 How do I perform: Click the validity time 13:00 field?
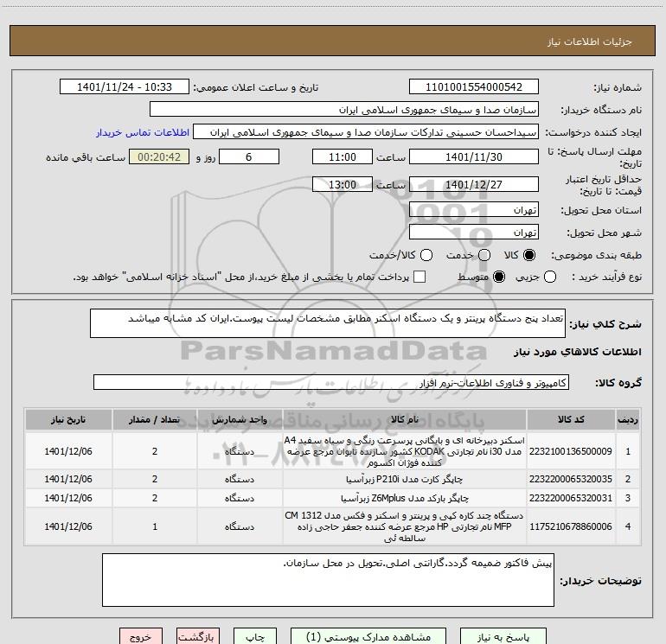click(x=343, y=184)
